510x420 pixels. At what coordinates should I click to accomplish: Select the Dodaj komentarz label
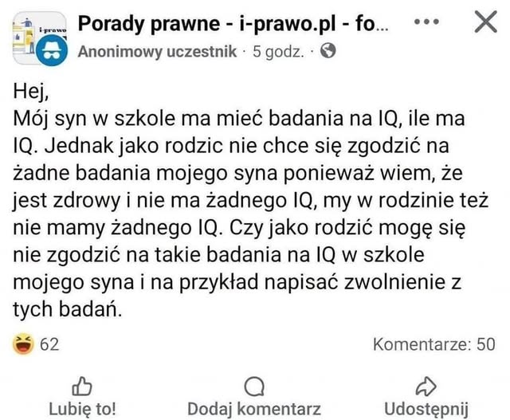pos(254,407)
